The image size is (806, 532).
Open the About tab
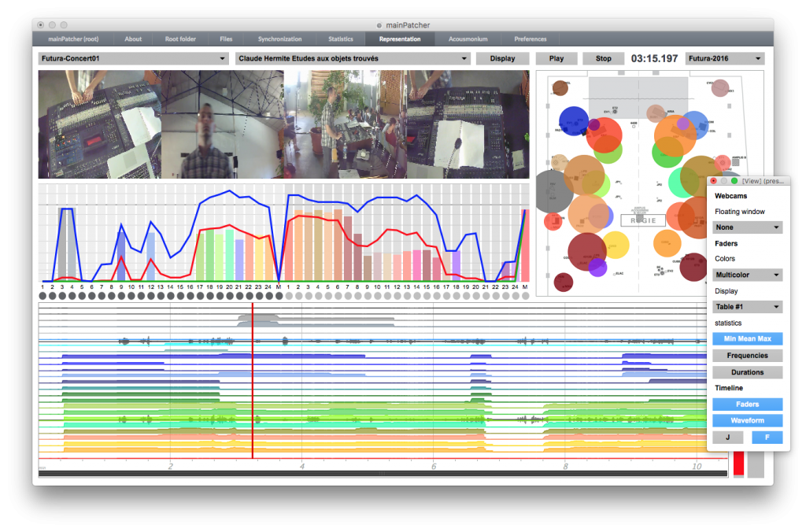tap(133, 39)
